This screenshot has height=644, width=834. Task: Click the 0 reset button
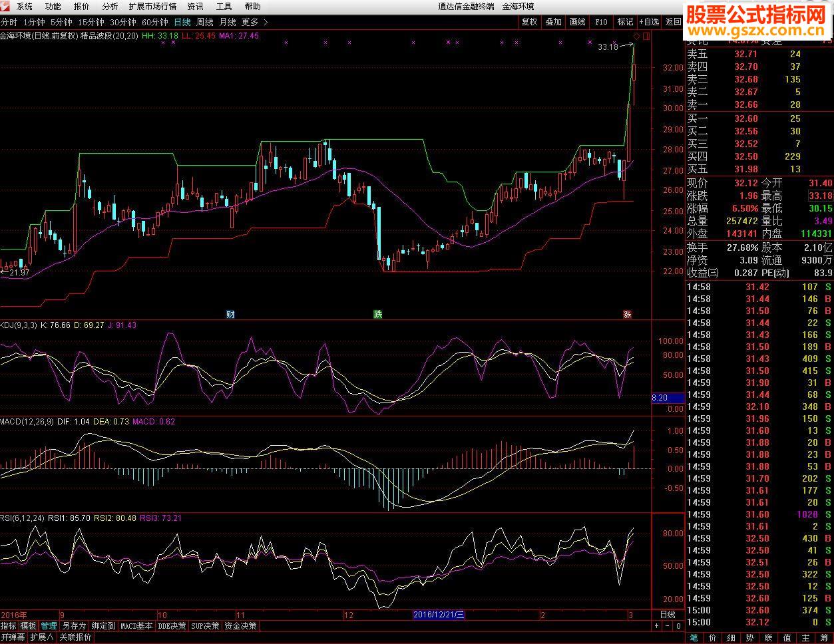(x=678, y=626)
